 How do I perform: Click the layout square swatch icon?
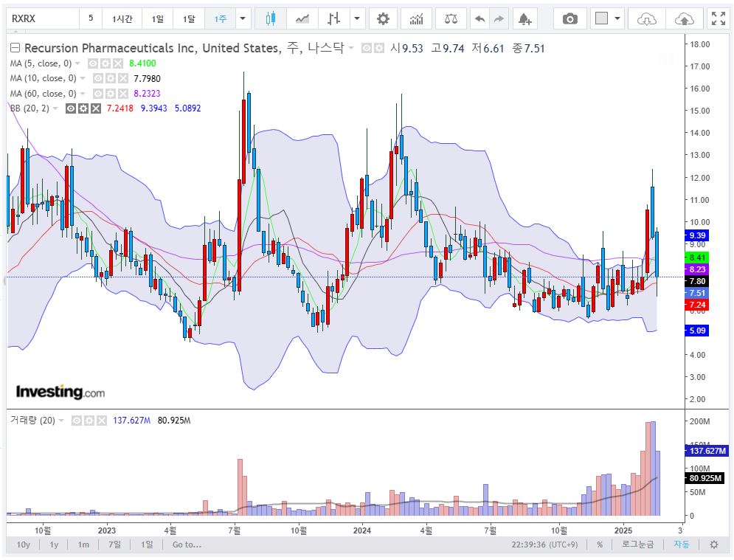(x=601, y=18)
